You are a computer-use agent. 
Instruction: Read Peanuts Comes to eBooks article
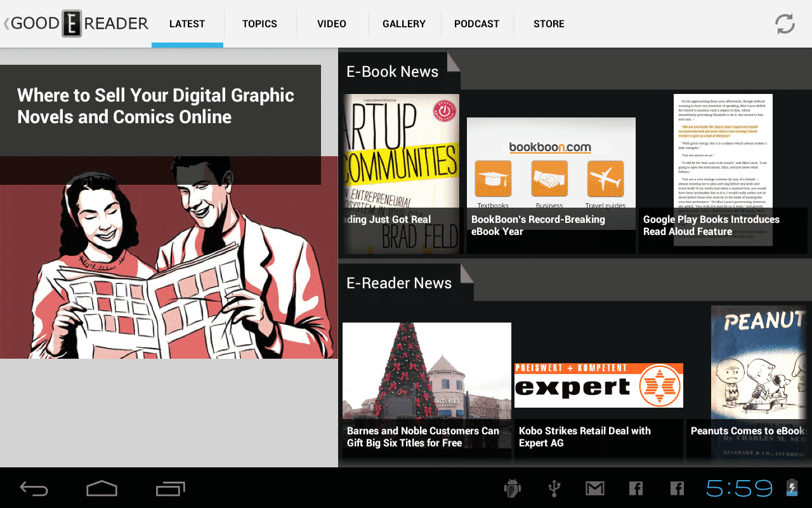click(x=747, y=431)
